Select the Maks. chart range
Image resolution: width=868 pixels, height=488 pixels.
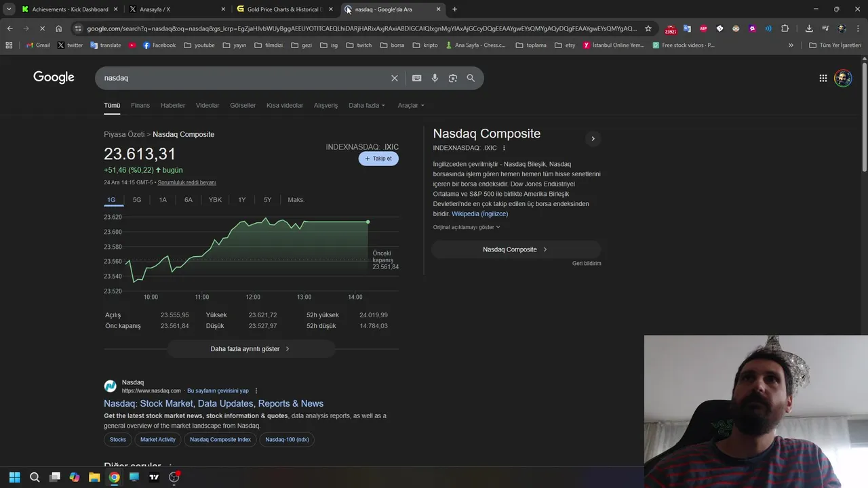pos(296,200)
